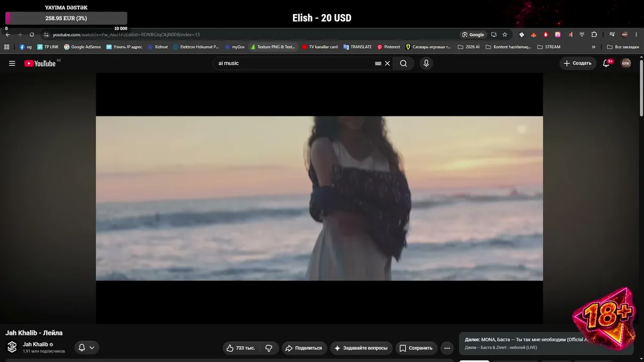Install or cast from the address bar icon
644x362 pixels.
click(494, 35)
